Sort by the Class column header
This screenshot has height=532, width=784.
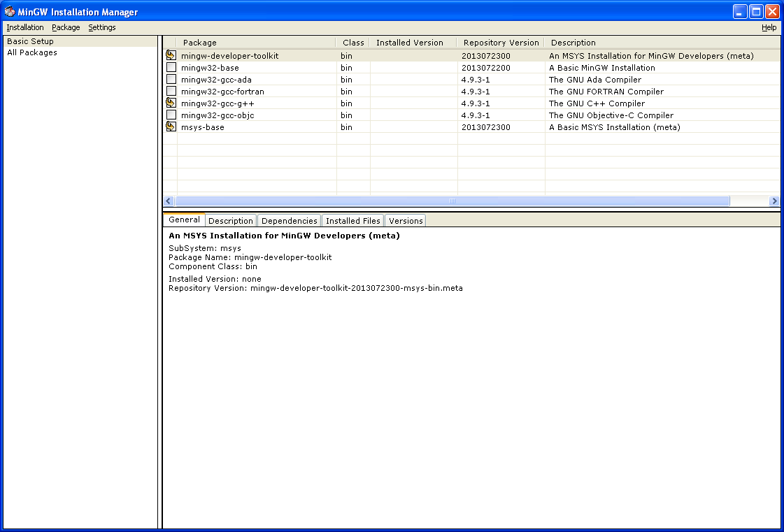point(353,43)
